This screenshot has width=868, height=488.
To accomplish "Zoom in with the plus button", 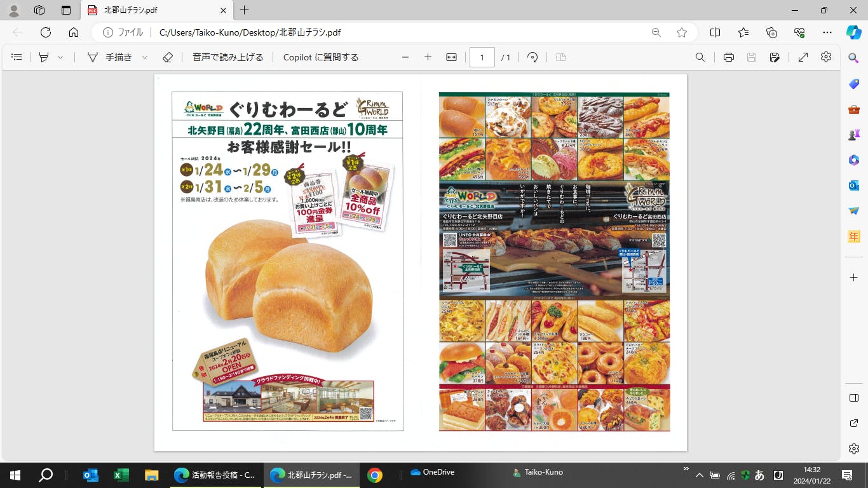I will pyautogui.click(x=428, y=57).
